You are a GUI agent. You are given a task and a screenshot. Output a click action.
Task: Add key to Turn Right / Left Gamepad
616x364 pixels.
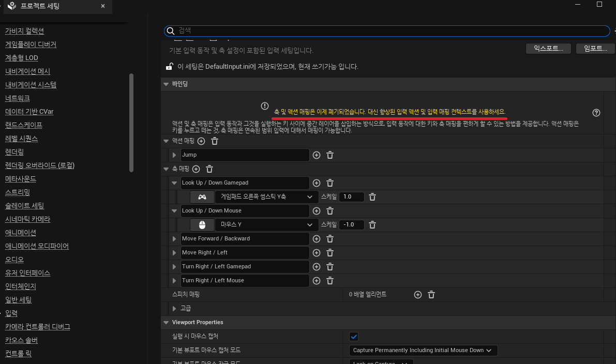(x=316, y=267)
